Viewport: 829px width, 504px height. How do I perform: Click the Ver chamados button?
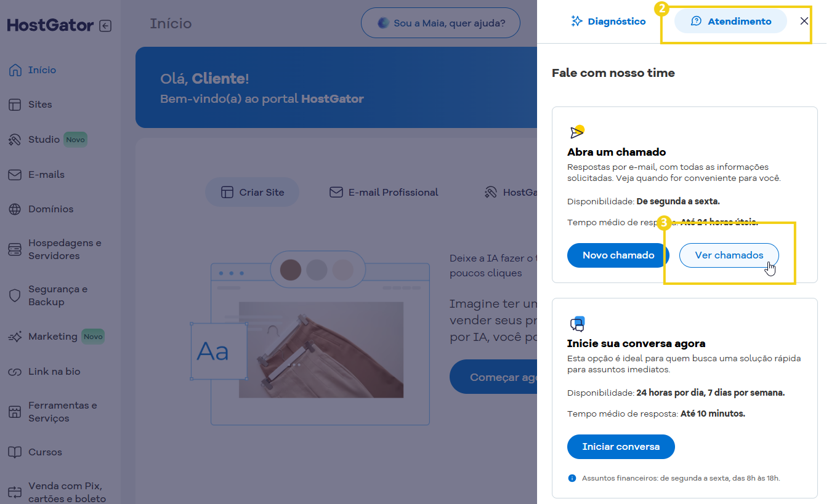[729, 255]
